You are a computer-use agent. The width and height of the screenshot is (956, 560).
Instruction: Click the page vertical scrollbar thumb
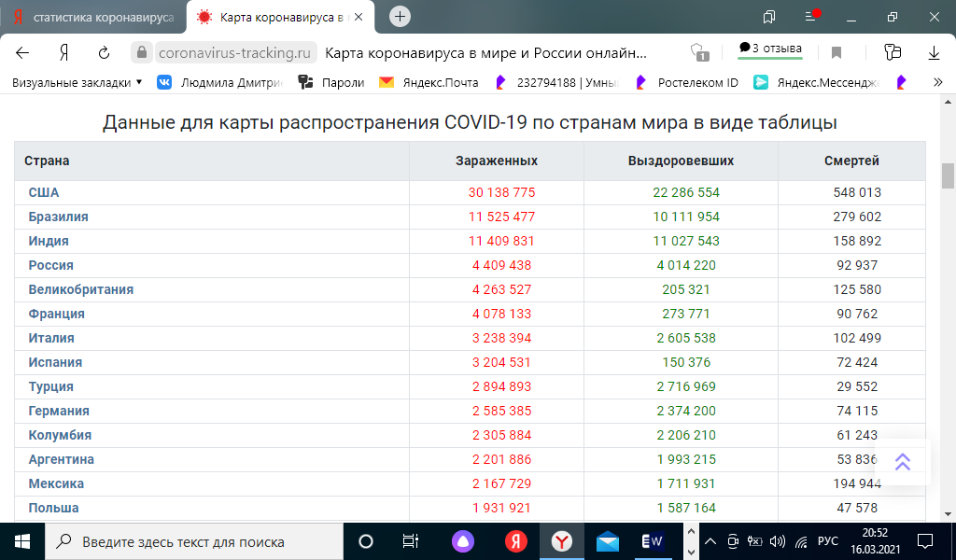pyautogui.click(x=948, y=175)
